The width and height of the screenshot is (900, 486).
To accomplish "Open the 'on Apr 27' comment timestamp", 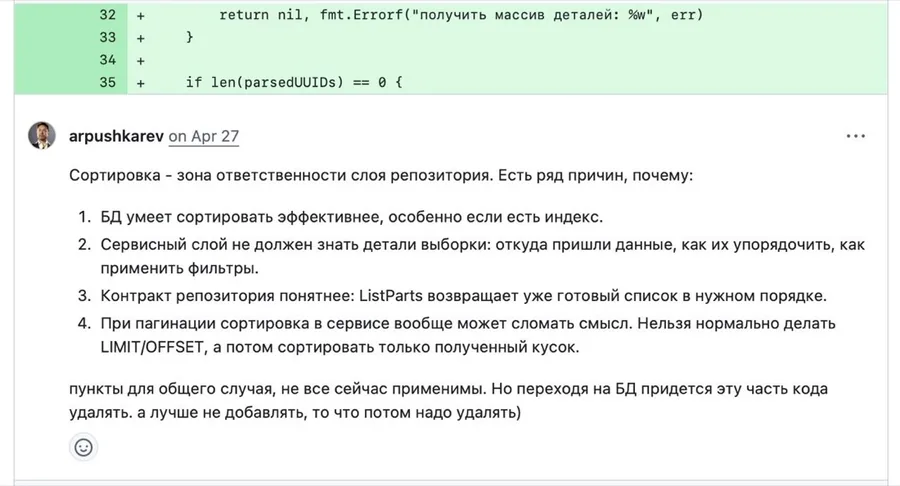I will [x=204, y=137].
